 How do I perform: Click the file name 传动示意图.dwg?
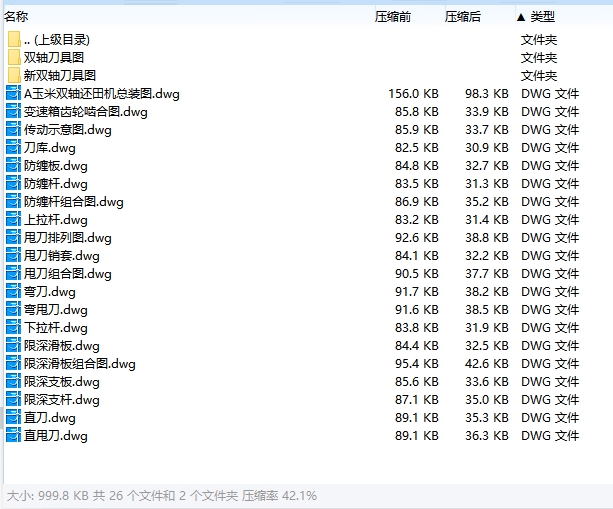(68, 130)
